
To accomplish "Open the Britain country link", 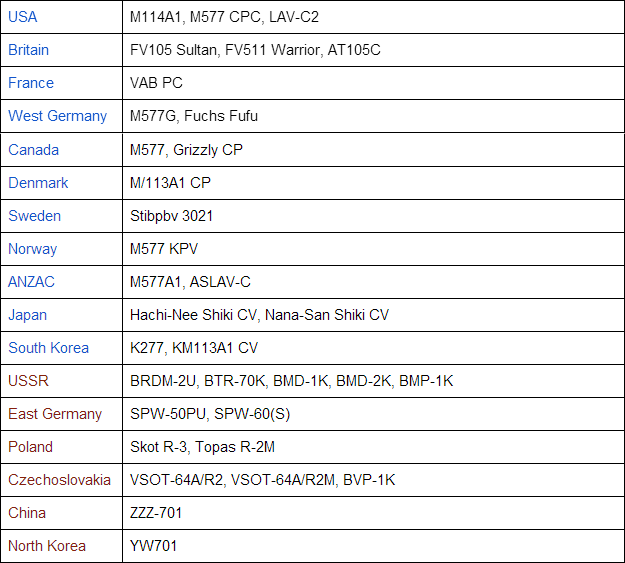I will (29, 50).
